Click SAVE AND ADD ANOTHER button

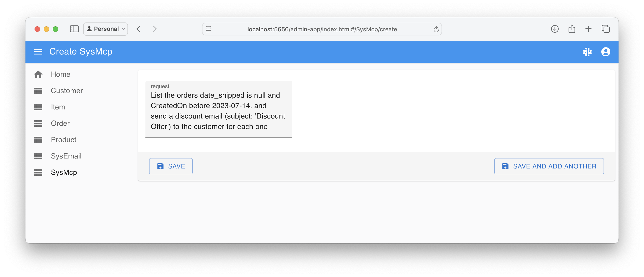[x=549, y=166]
